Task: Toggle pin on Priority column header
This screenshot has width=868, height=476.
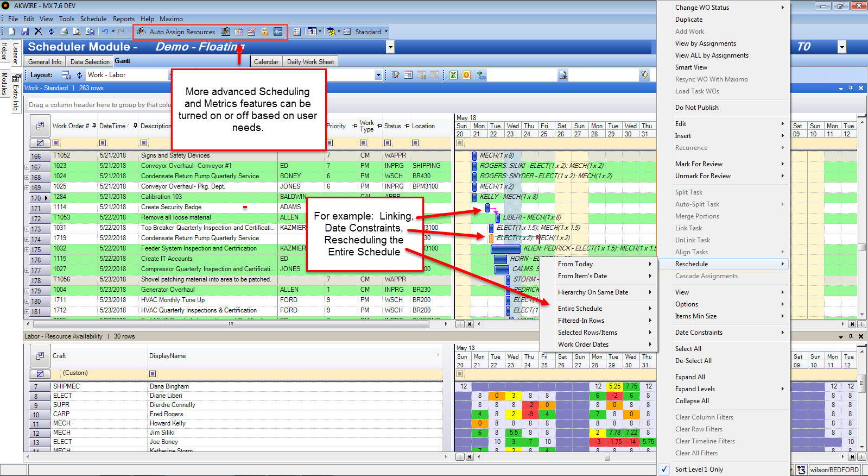Action: (354, 126)
